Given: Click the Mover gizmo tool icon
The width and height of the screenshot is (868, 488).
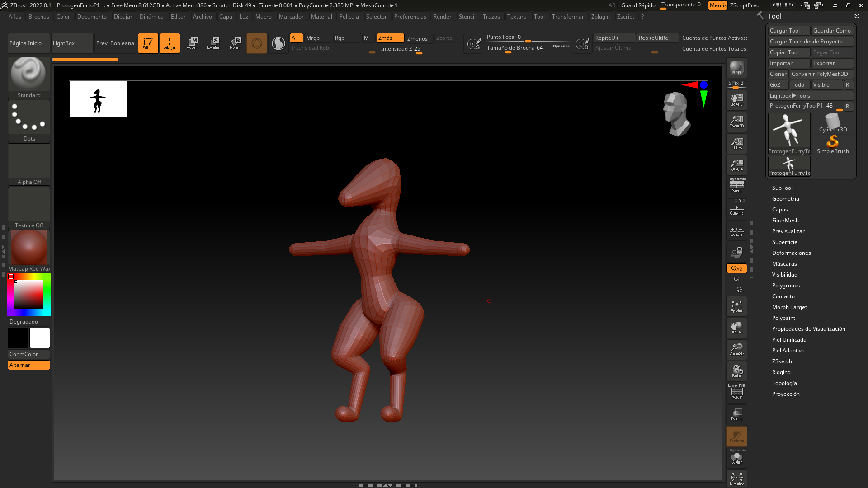Looking at the screenshot, I should point(192,43).
